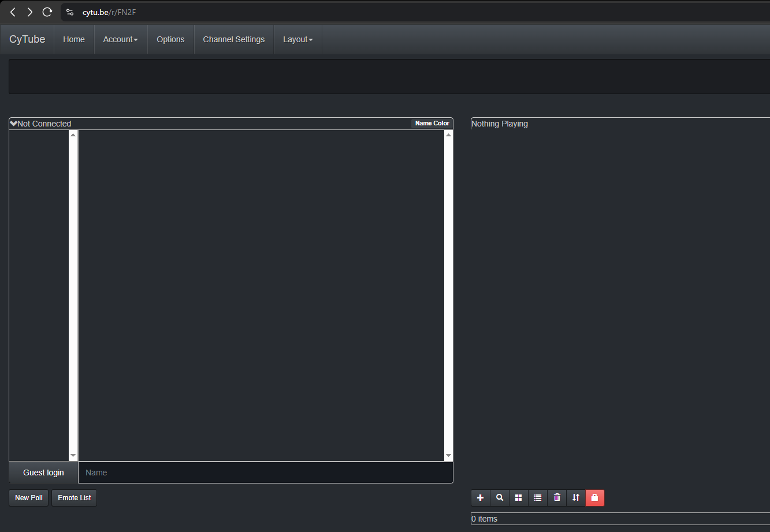Click the list-lines playlist button
The width and height of the screenshot is (770, 532).
pos(538,498)
